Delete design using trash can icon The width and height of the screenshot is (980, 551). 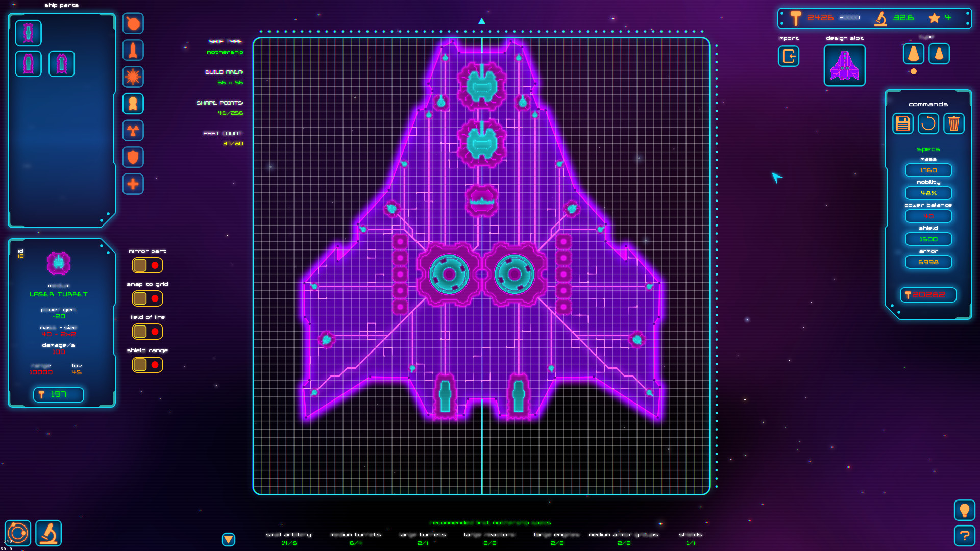(953, 123)
